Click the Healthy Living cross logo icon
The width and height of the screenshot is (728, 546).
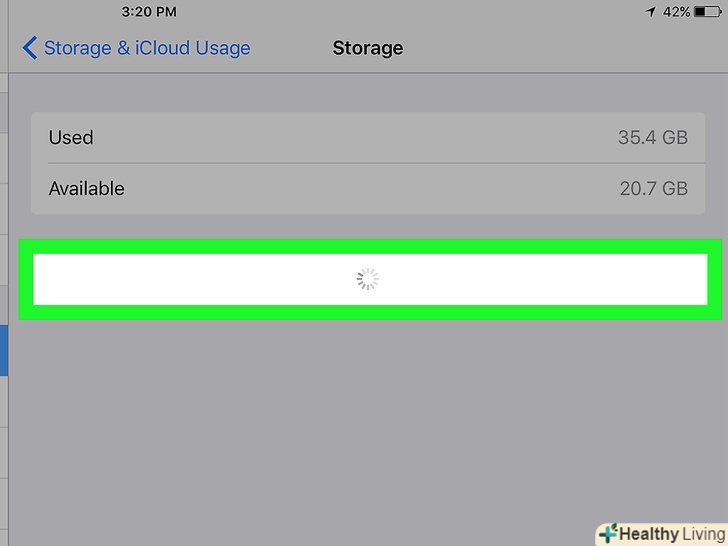tap(607, 534)
